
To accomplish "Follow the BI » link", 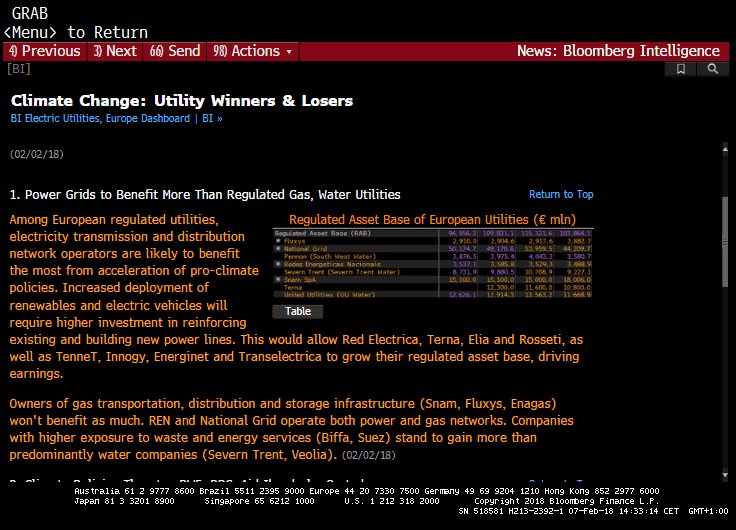I will (212, 118).
